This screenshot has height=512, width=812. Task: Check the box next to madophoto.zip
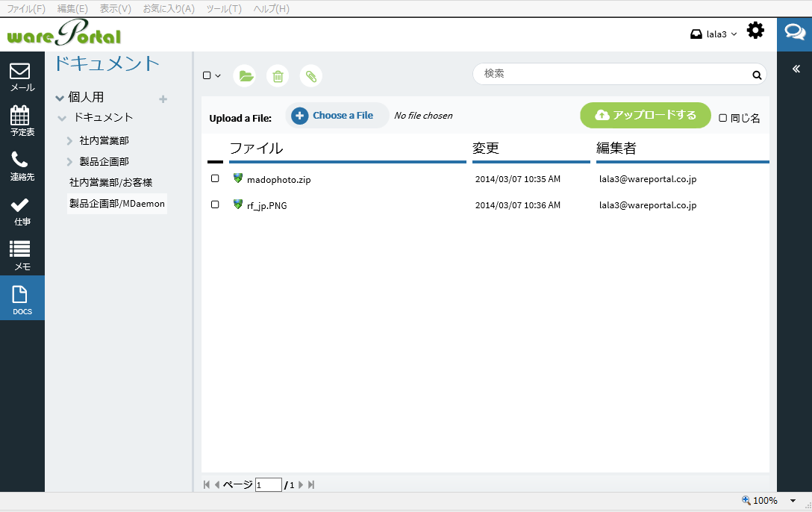[x=215, y=178]
